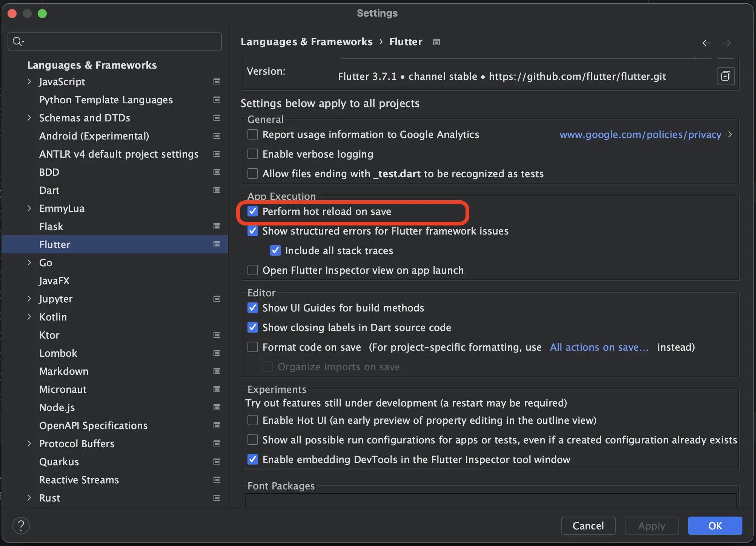756x546 pixels.
Task: Open the Google privacy policy link
Action: coord(640,135)
